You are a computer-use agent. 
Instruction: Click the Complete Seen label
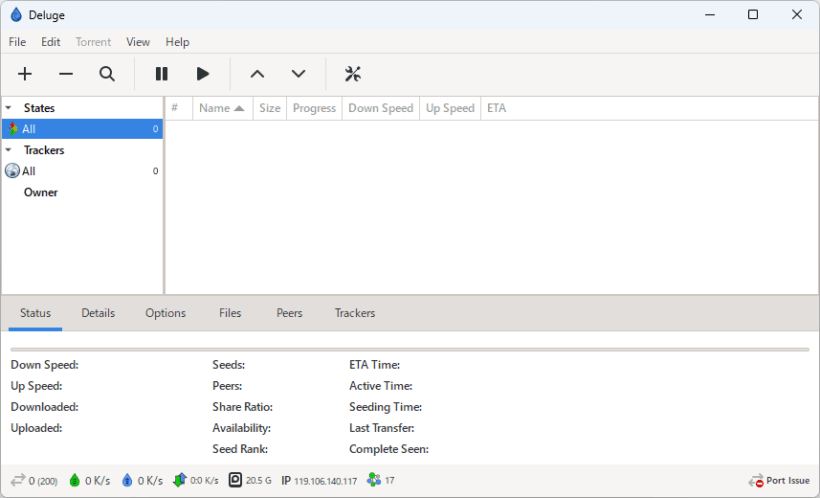tap(389, 449)
